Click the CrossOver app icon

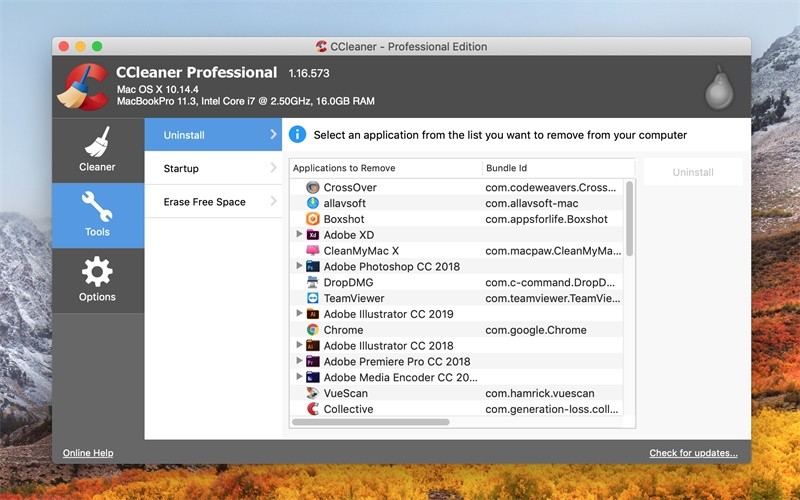(x=313, y=187)
